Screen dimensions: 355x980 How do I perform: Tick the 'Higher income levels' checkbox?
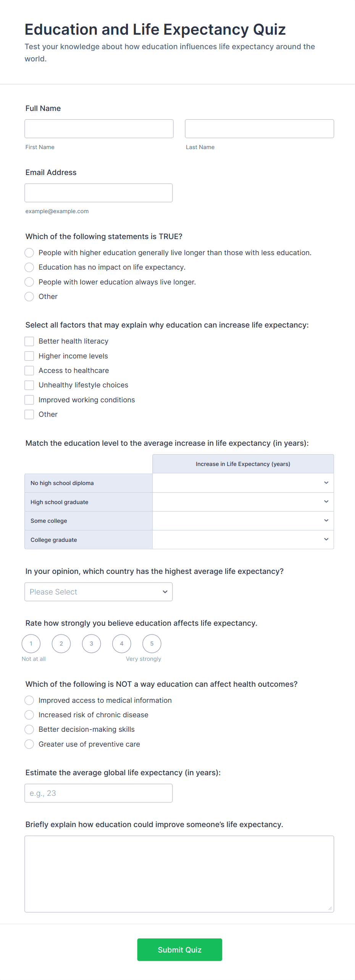[x=29, y=356]
